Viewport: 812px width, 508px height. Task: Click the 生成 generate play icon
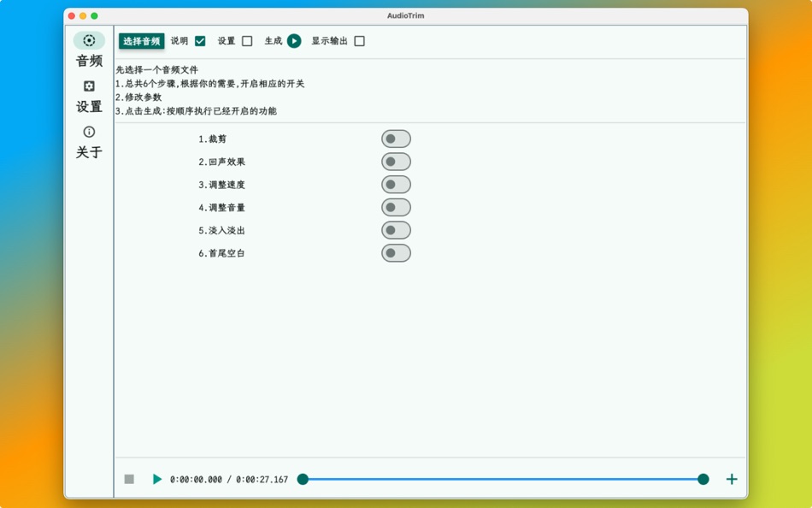pos(292,40)
